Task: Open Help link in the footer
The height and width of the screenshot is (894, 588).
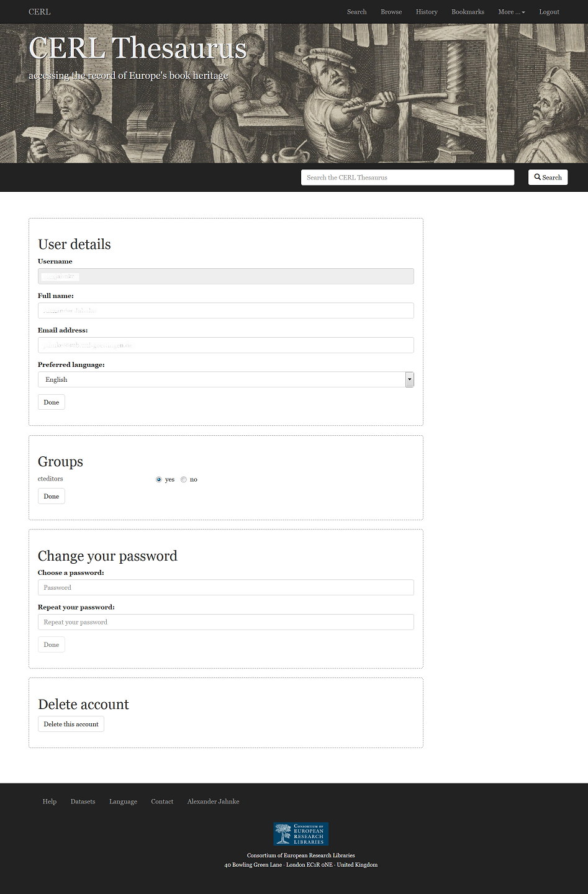Action: (x=50, y=801)
